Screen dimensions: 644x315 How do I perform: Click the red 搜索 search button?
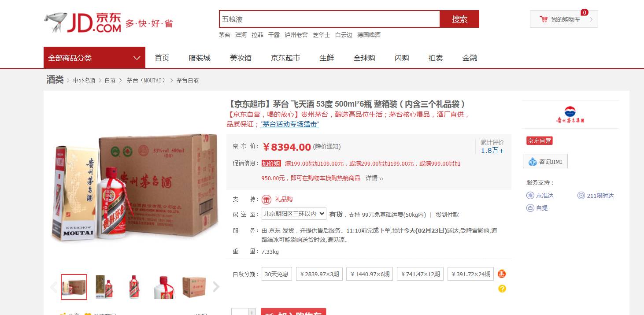[459, 19]
